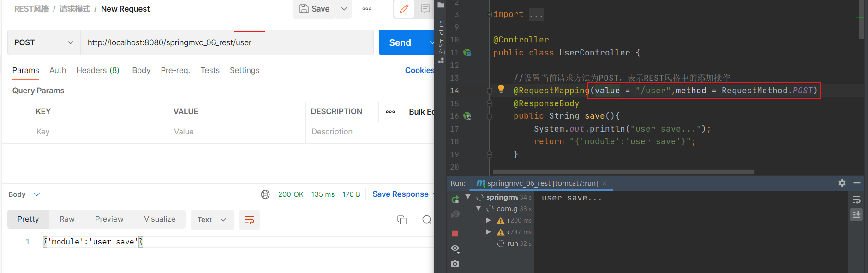Expand the 747 ms warning node
This screenshot has width=868, height=273.
pyautogui.click(x=488, y=232)
